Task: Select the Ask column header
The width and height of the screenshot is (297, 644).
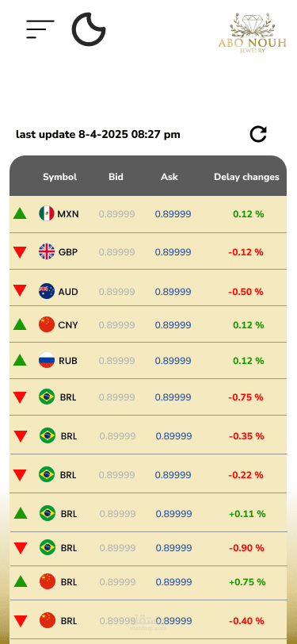Action: point(169,177)
